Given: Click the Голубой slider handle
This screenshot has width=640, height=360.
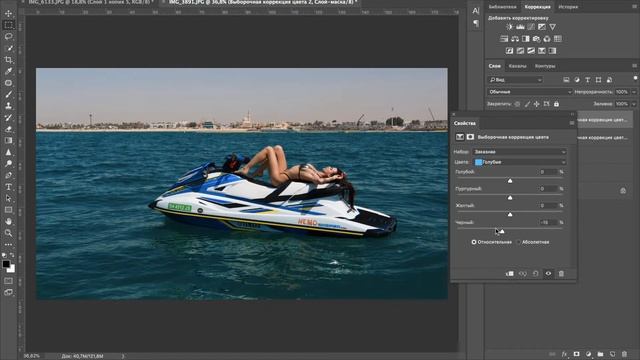Looking at the screenshot, I should [x=510, y=181].
